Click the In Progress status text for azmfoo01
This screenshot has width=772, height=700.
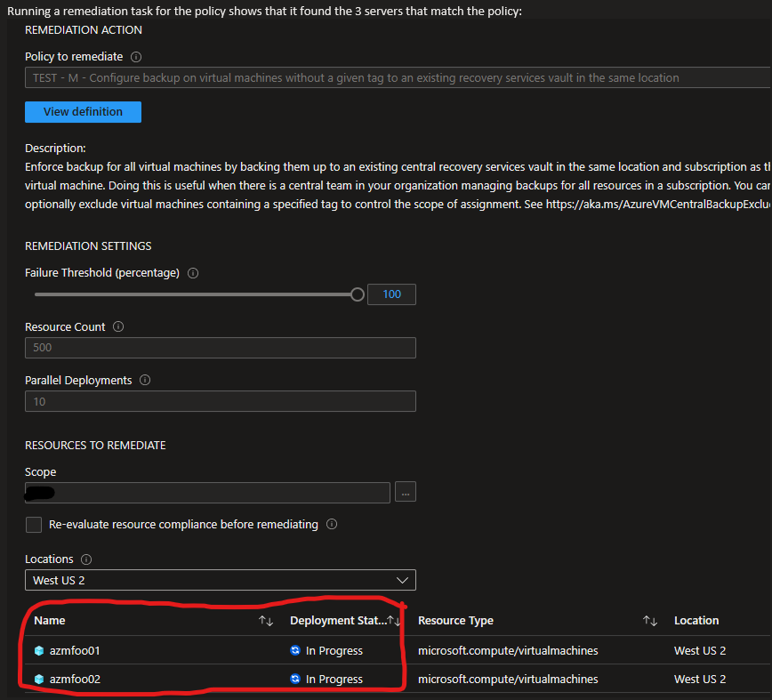[x=334, y=651]
